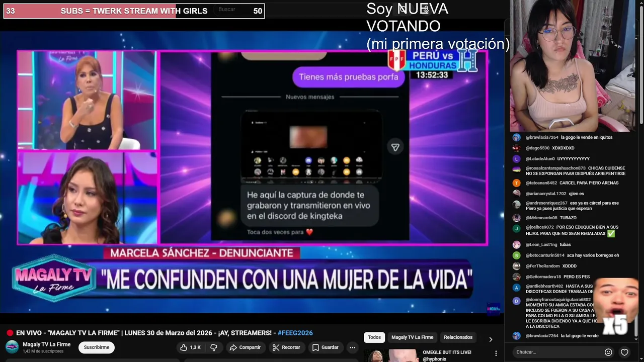
Task: Click the Recortar scissors clip button
Action: click(286, 347)
